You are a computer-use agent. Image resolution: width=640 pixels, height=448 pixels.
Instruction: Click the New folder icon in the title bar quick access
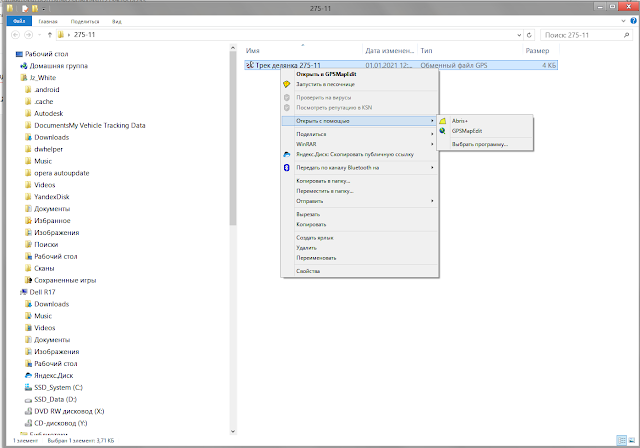click(x=35, y=8)
